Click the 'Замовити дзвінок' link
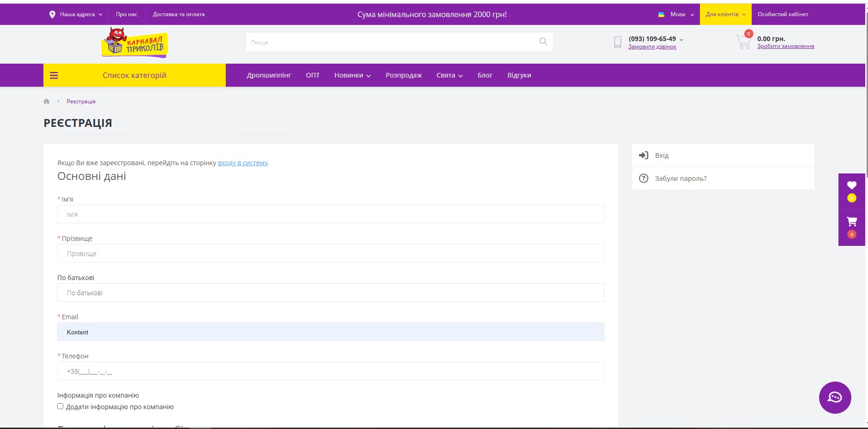868x429 pixels. 652,47
